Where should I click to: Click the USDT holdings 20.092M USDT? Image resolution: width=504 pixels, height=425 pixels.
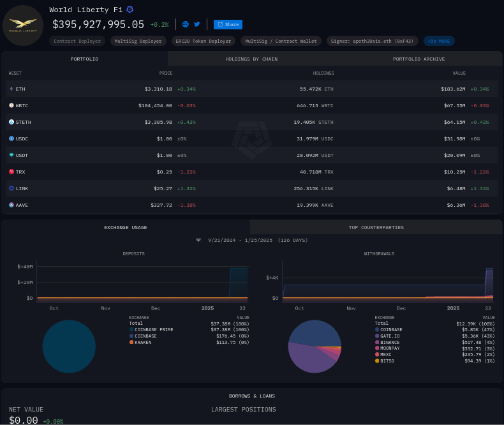[315, 156]
